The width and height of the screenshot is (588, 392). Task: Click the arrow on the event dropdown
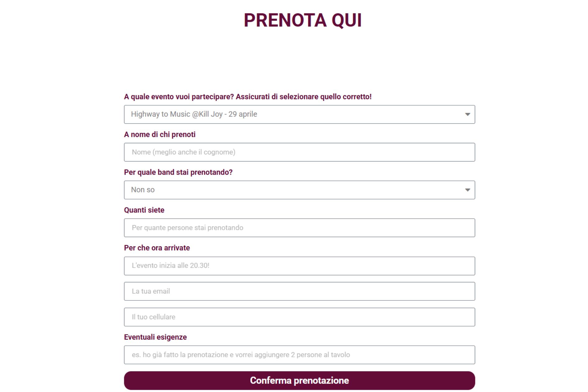[x=467, y=114]
